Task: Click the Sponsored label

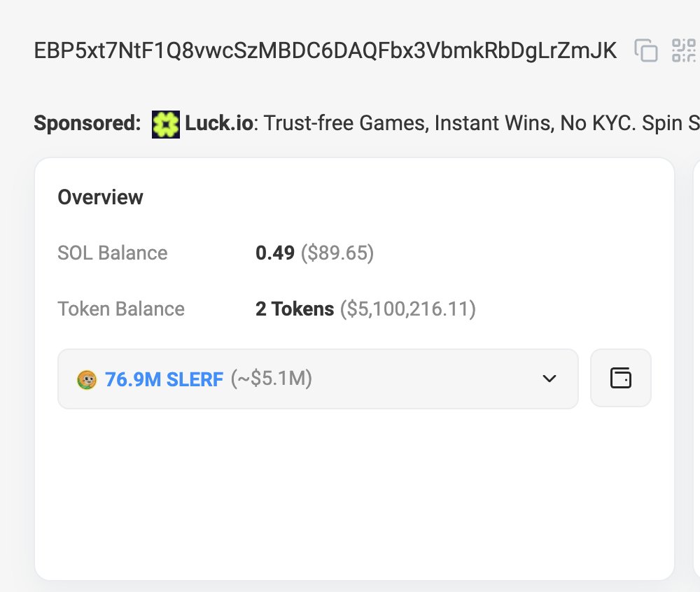Action: coord(87,124)
